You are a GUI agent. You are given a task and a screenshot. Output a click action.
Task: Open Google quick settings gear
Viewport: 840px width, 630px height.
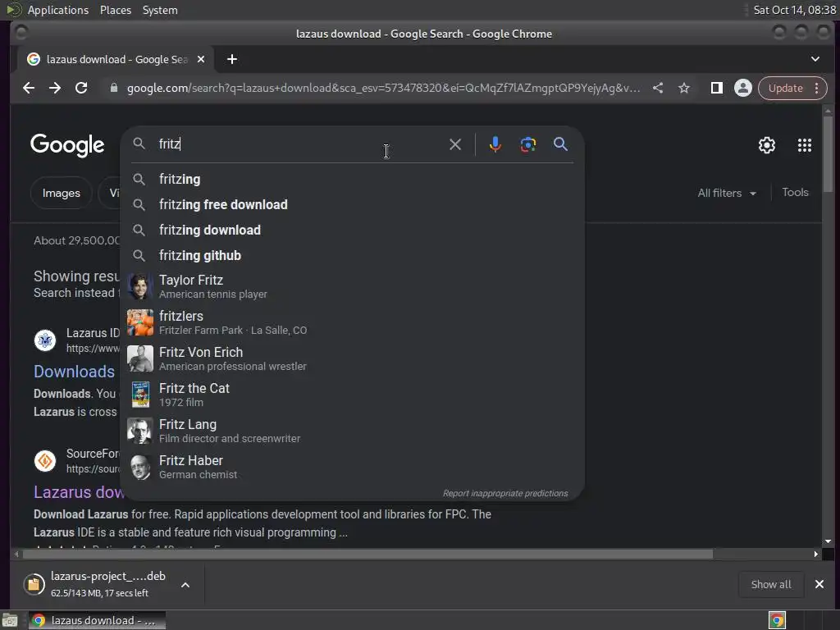(767, 145)
